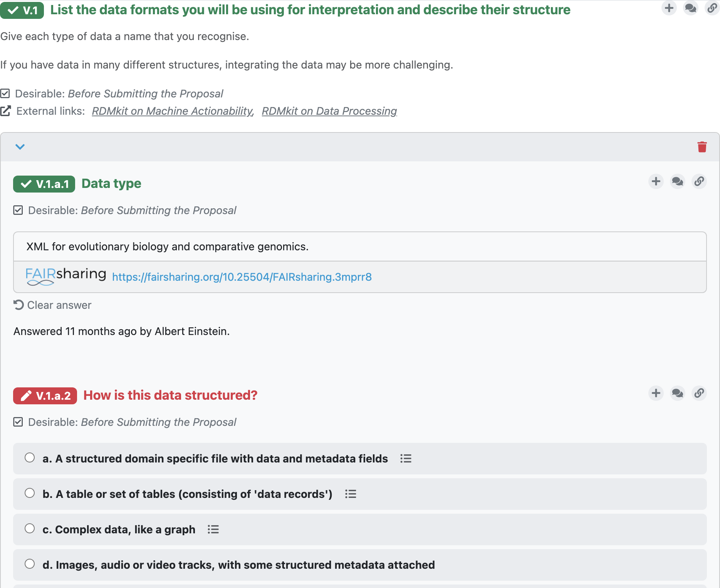The width and height of the screenshot is (720, 588).
Task: Click the plus icon next to Data type
Action: [656, 181]
